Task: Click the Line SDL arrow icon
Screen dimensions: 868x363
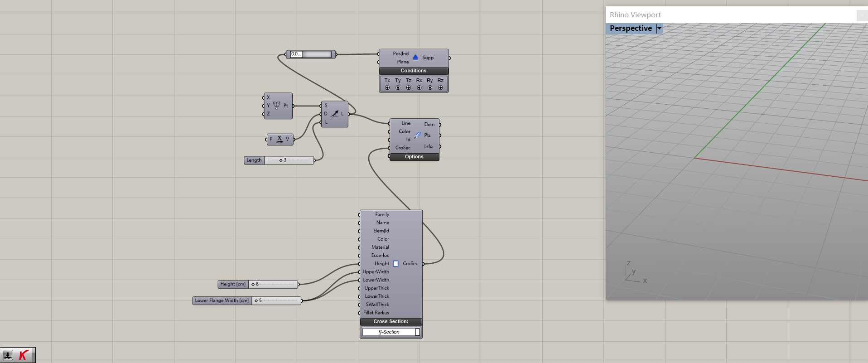Action: coord(335,114)
